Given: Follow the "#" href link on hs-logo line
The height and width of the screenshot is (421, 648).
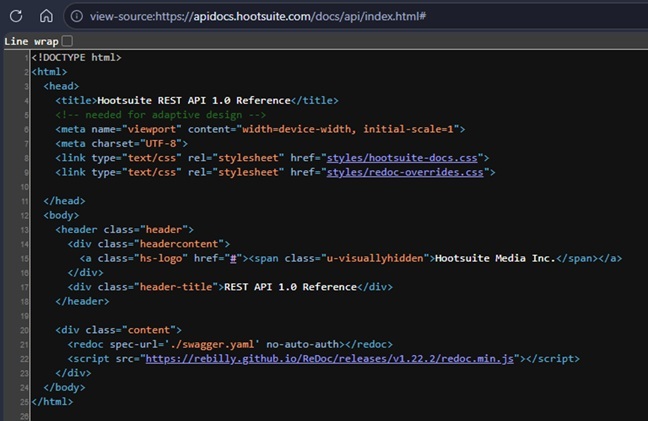Looking at the screenshot, I should click(x=233, y=258).
